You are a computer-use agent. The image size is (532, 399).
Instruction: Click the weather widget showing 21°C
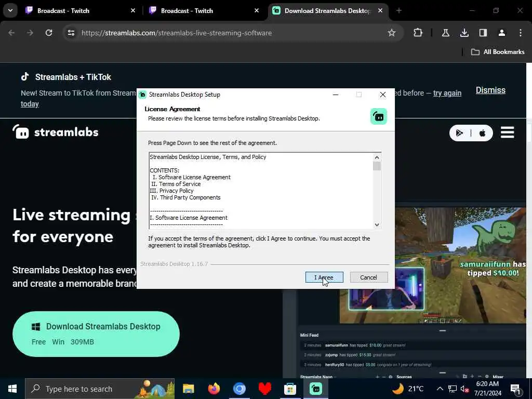point(407,389)
